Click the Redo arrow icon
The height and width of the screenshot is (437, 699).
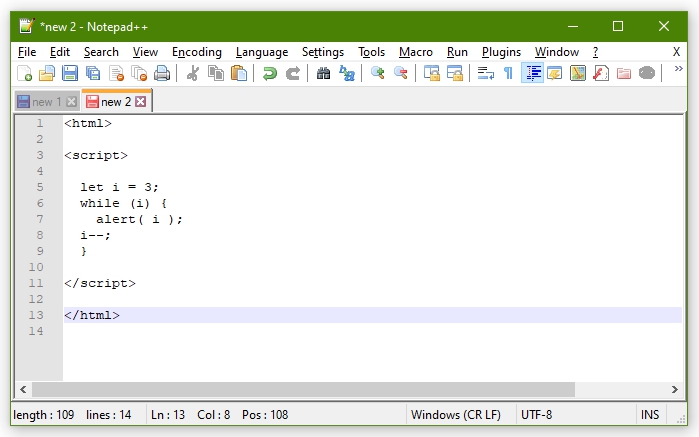[292, 73]
